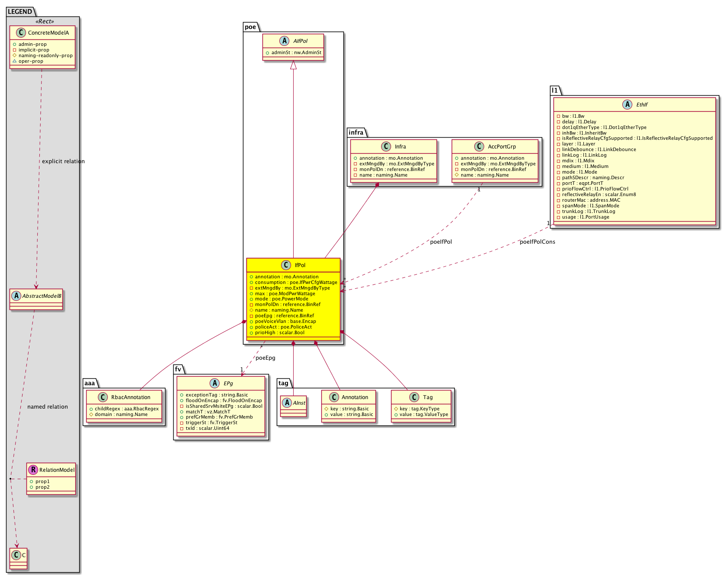
Task: Click the poeIfPolCons relation label
Action: click(537, 242)
